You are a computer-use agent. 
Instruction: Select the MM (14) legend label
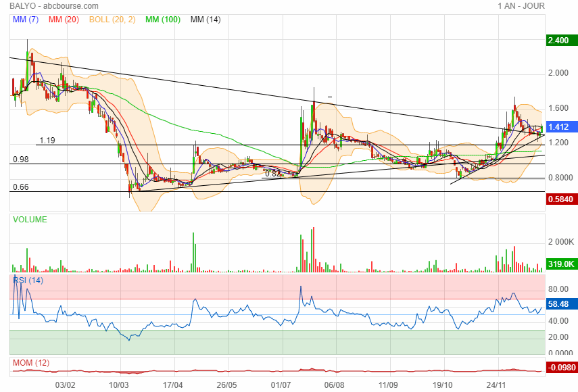pos(206,20)
